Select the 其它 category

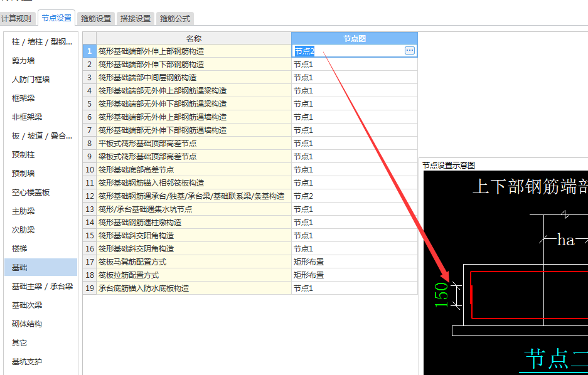pos(41,342)
